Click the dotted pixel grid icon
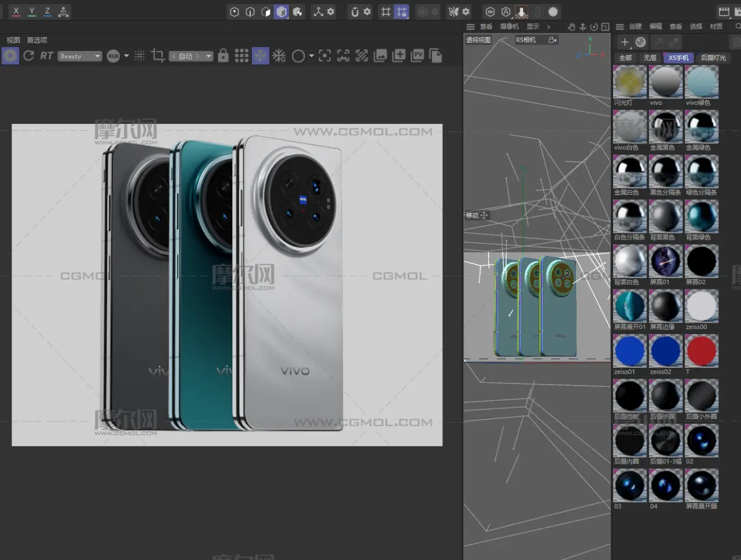This screenshot has width=741, height=560. click(x=140, y=56)
